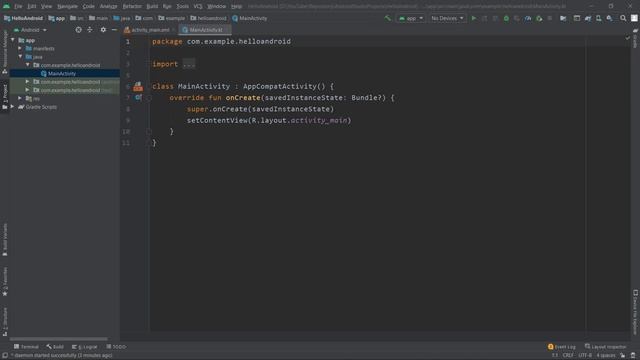Screen dimensions: 640x360
Task: Click the 4 spaces indent indicator
Action: coord(606,356)
